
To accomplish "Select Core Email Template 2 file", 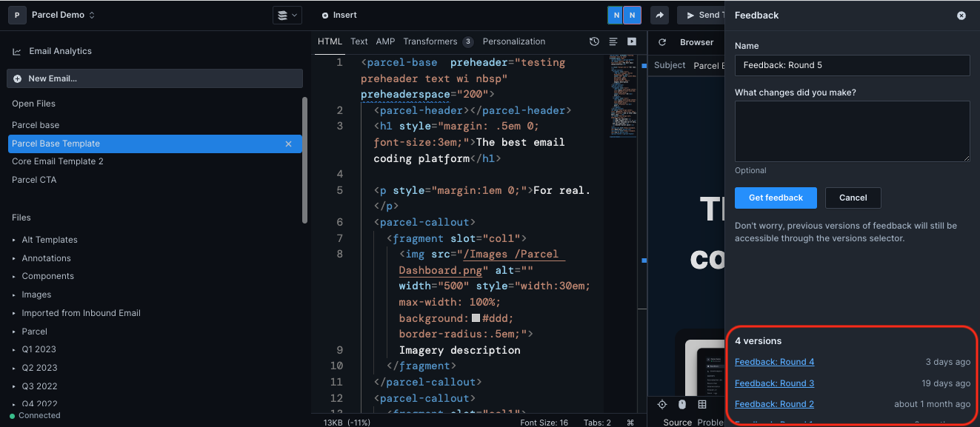I will 58,161.
